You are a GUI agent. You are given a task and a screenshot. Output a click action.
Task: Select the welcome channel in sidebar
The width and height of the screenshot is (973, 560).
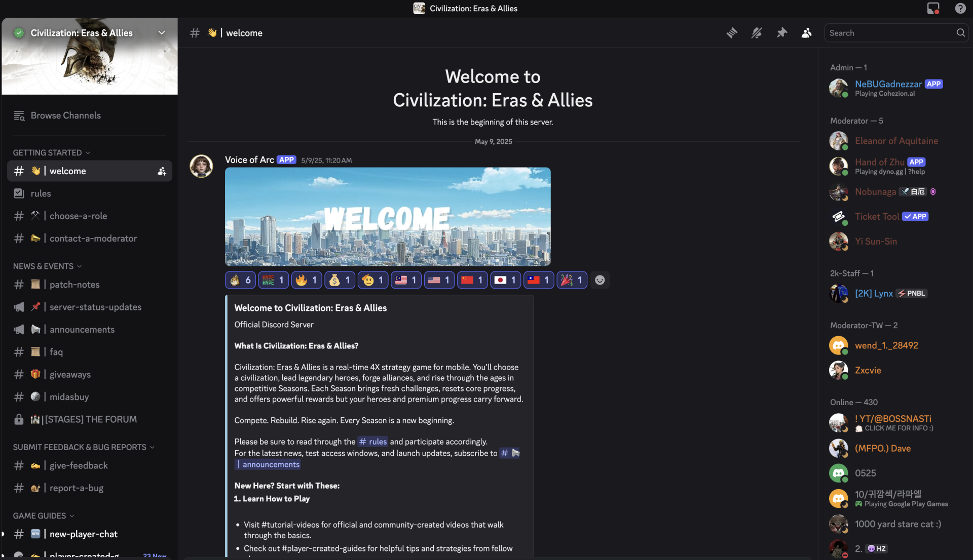coord(90,171)
